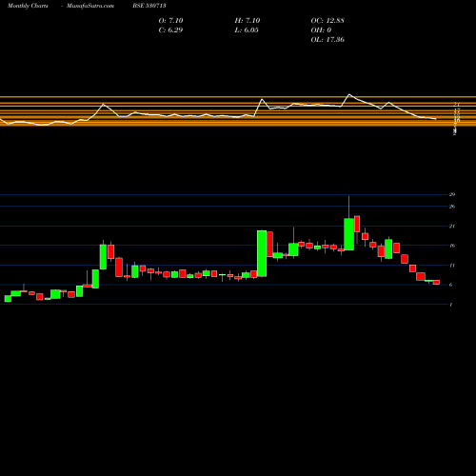Open the MunafaSutra.com label

pyautogui.click(x=90, y=6)
